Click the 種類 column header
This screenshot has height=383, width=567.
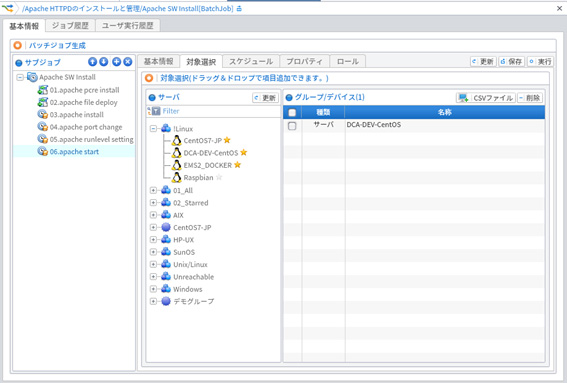coord(323,112)
